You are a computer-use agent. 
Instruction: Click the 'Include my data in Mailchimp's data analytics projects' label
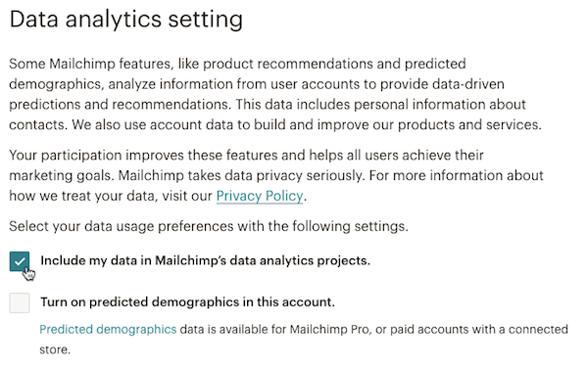pyautogui.click(x=205, y=260)
